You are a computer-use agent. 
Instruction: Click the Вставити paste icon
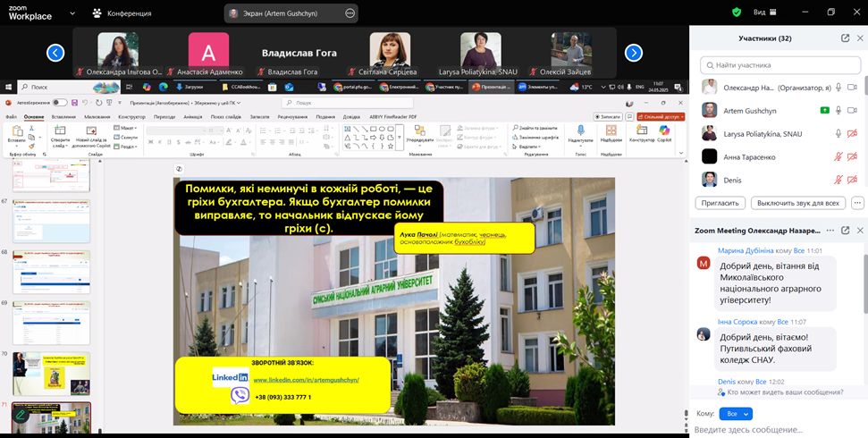pos(17,131)
